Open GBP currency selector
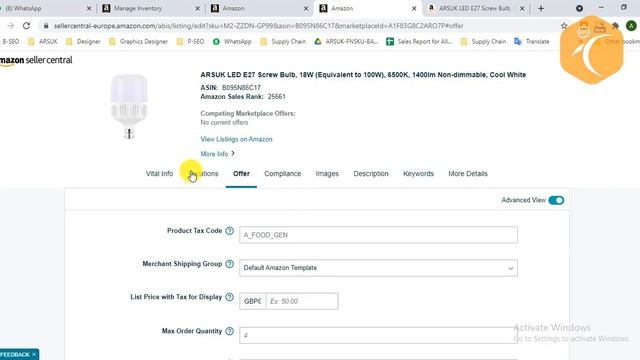The width and height of the screenshot is (640, 360). click(253, 301)
